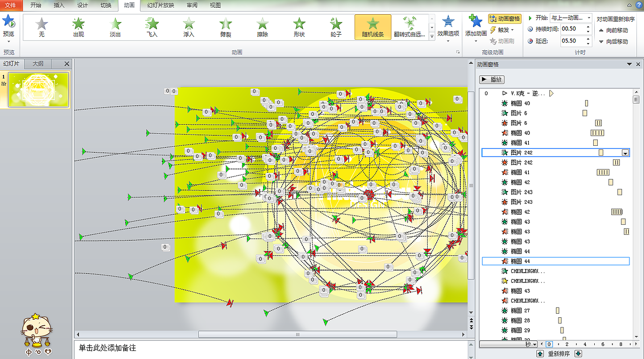This screenshot has width=644, height=359.
Task: Open the 触发 trigger dropdown
Action: click(x=502, y=30)
